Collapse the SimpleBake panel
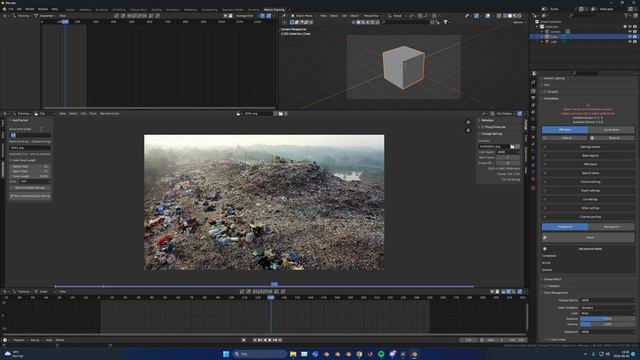Viewport: 640px width, 360px height. [x=551, y=98]
